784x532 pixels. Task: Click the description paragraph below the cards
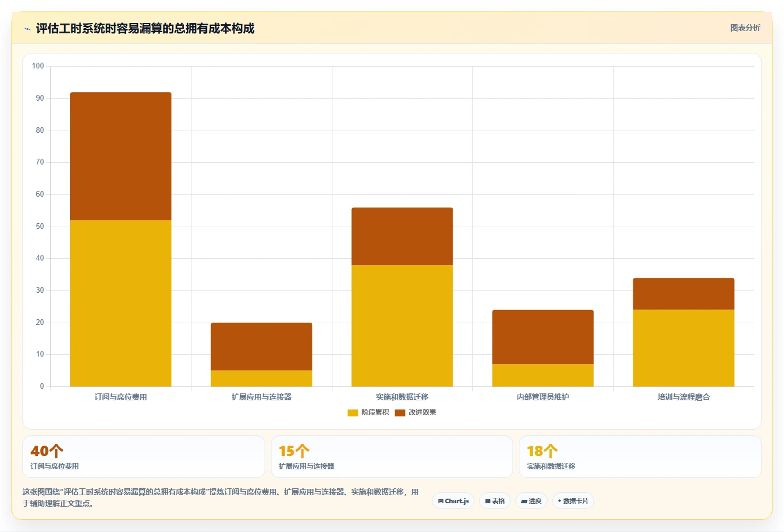tap(221, 497)
